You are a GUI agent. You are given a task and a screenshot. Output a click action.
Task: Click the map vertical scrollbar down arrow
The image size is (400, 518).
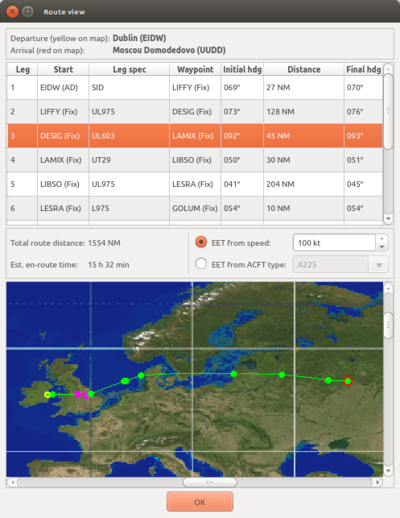388,471
